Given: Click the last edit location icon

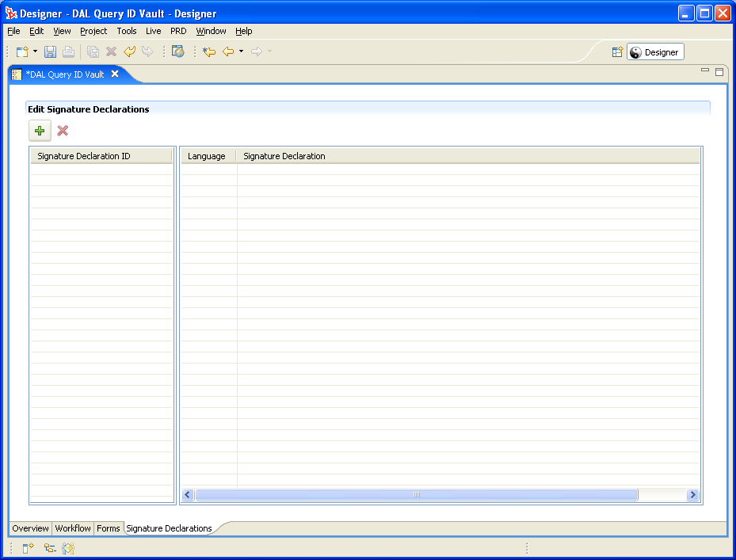Looking at the screenshot, I should pyautogui.click(x=208, y=52).
